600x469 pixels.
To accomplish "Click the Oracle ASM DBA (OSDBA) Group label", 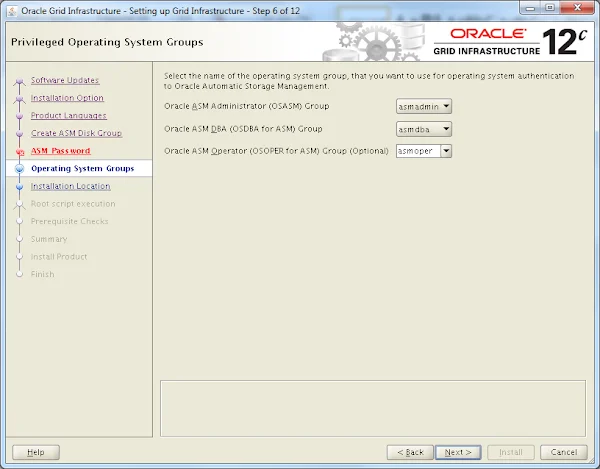I will point(243,129).
